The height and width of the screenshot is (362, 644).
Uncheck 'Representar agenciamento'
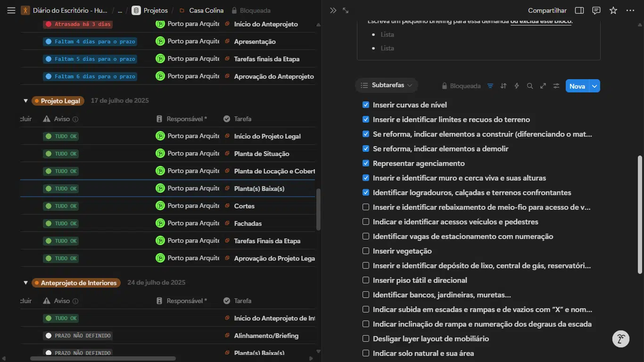point(366,163)
